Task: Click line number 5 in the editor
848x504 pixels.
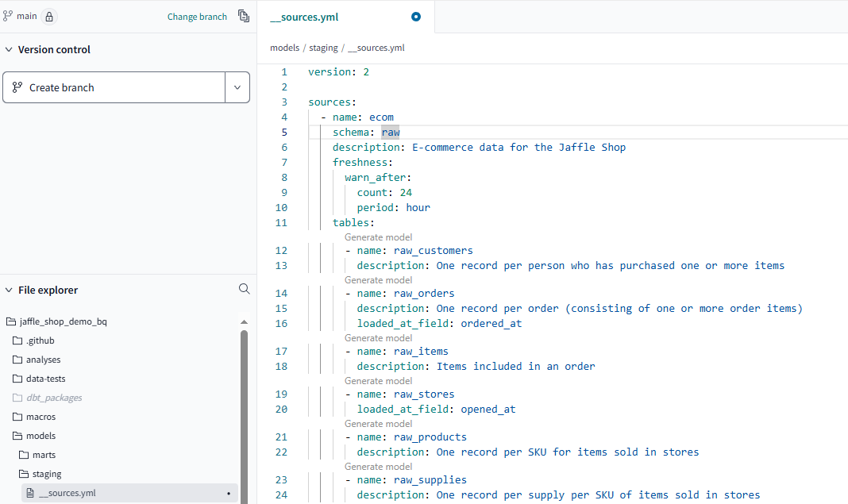Action: click(x=283, y=132)
